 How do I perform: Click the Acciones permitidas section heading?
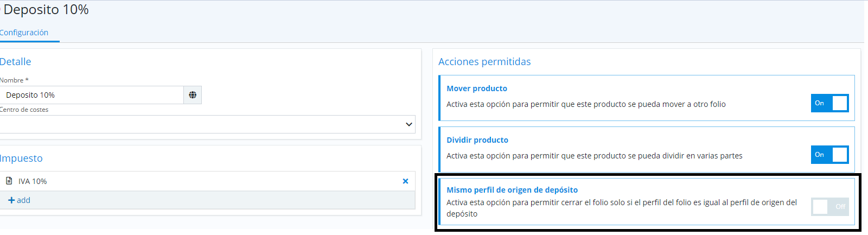pos(484,62)
